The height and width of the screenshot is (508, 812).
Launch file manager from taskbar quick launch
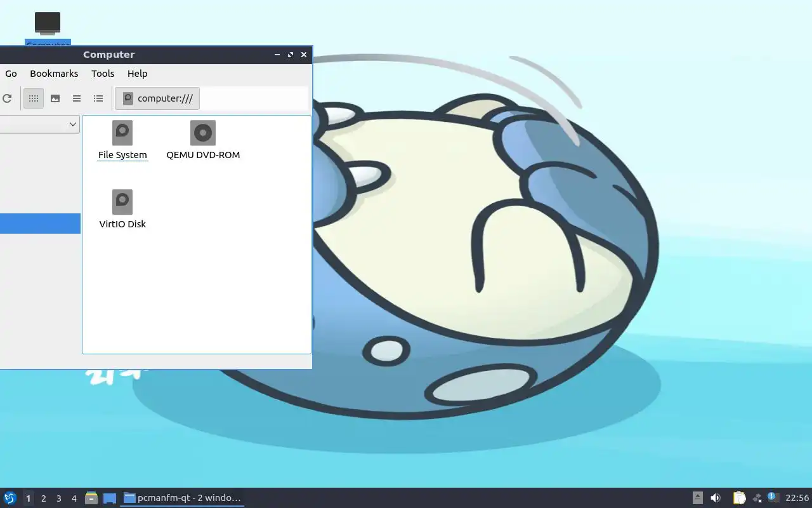pos(91,498)
